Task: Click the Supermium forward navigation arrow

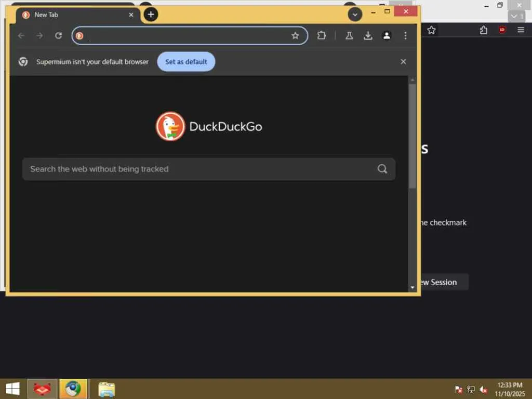Action: click(x=39, y=36)
